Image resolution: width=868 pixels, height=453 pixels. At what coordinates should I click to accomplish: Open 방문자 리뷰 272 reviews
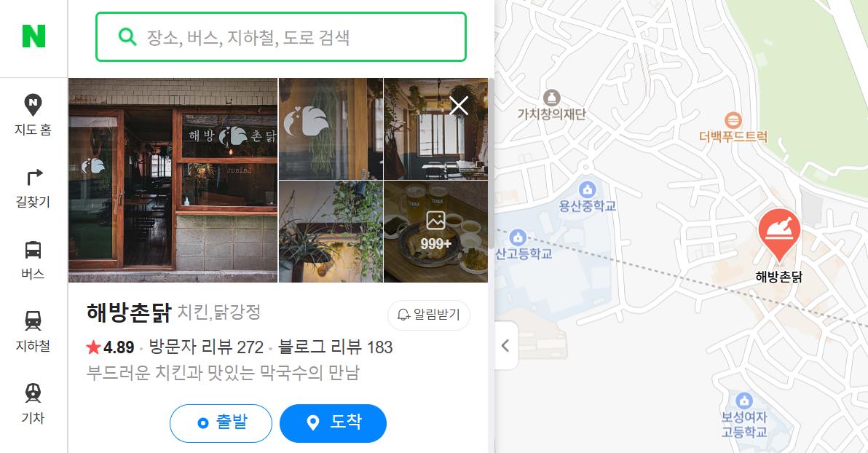pyautogui.click(x=206, y=347)
